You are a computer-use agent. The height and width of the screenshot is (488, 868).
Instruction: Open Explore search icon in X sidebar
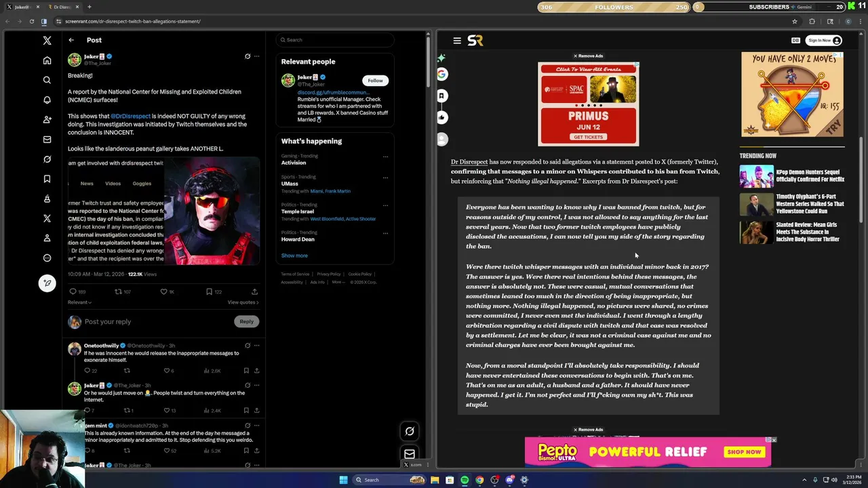click(x=47, y=80)
